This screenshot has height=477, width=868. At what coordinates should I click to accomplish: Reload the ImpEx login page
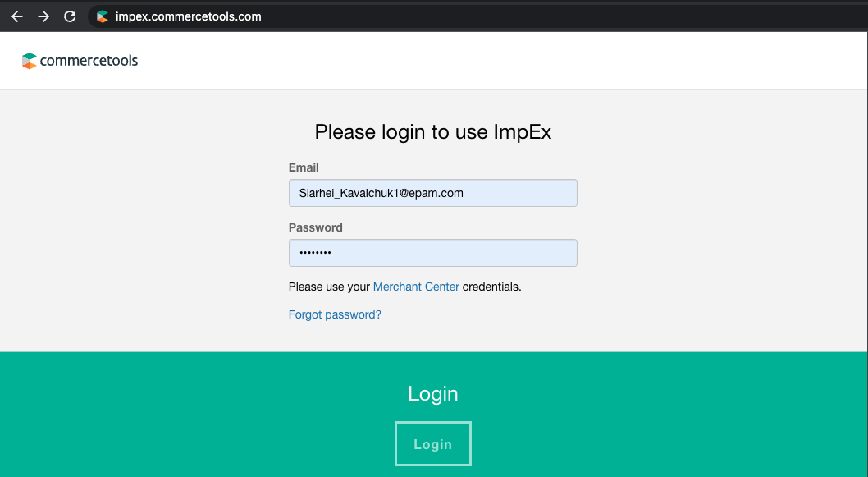tap(70, 16)
